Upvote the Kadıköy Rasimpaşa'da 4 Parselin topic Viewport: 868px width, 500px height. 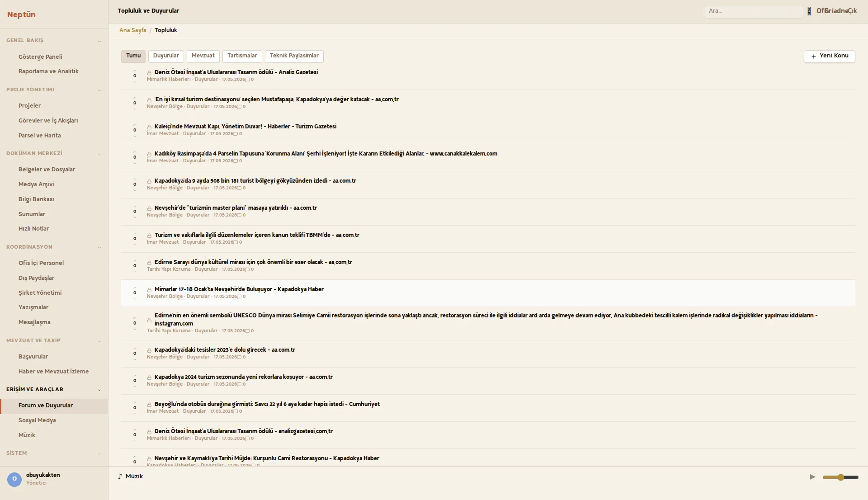(x=135, y=152)
